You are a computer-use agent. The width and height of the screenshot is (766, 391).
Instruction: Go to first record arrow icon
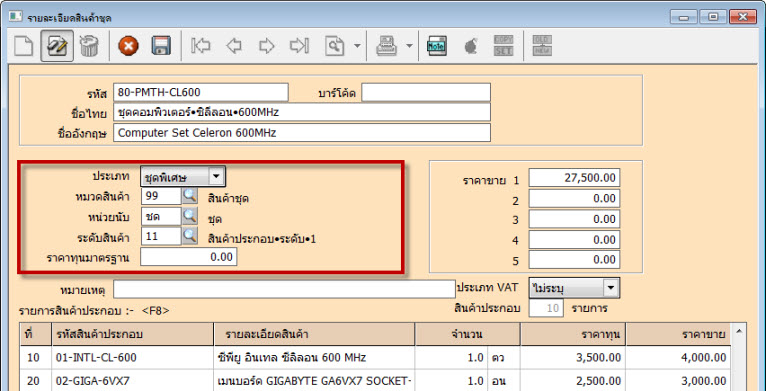201,46
